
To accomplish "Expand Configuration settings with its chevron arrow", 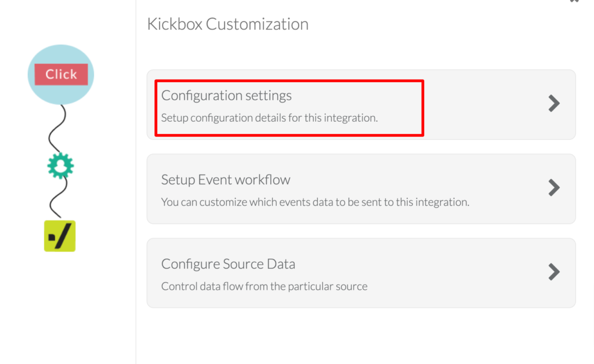I will [554, 103].
